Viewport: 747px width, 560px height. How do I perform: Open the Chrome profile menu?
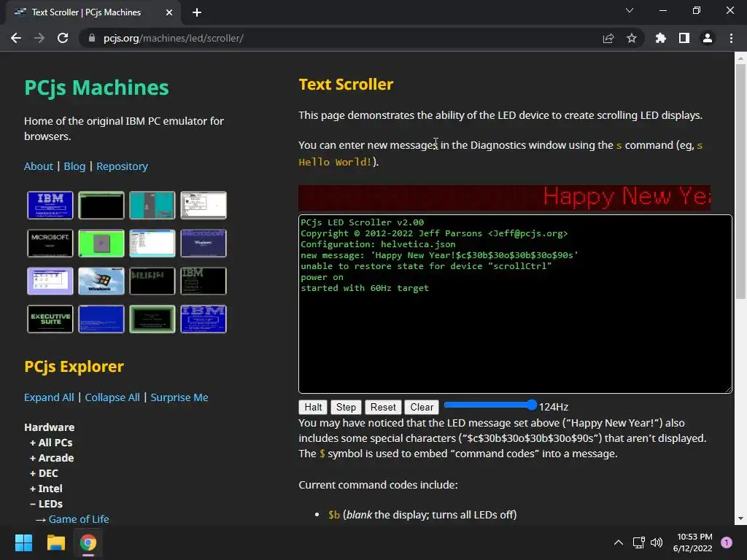708,38
